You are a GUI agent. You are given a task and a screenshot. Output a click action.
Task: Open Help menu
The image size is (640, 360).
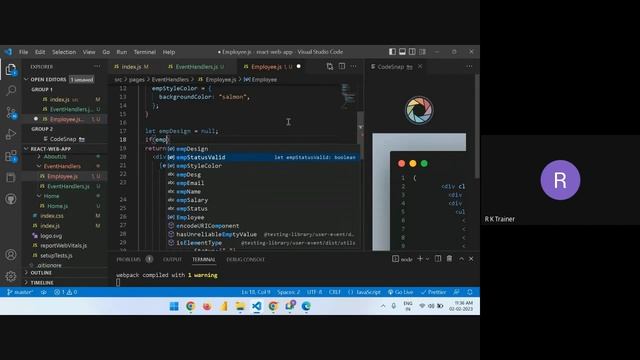coord(169,52)
